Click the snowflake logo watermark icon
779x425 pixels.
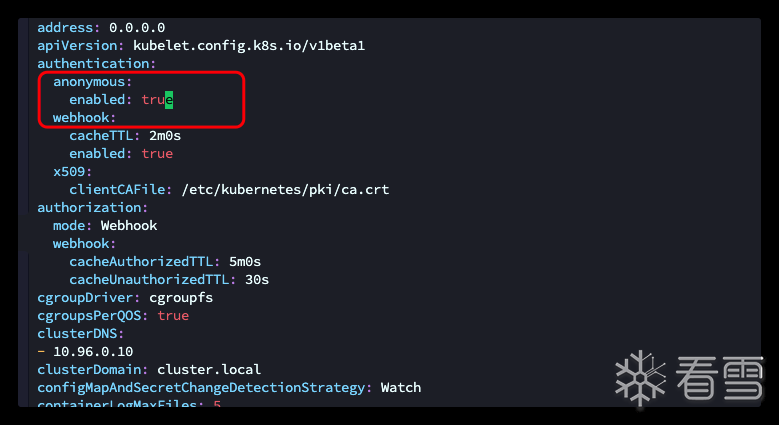coord(640,380)
